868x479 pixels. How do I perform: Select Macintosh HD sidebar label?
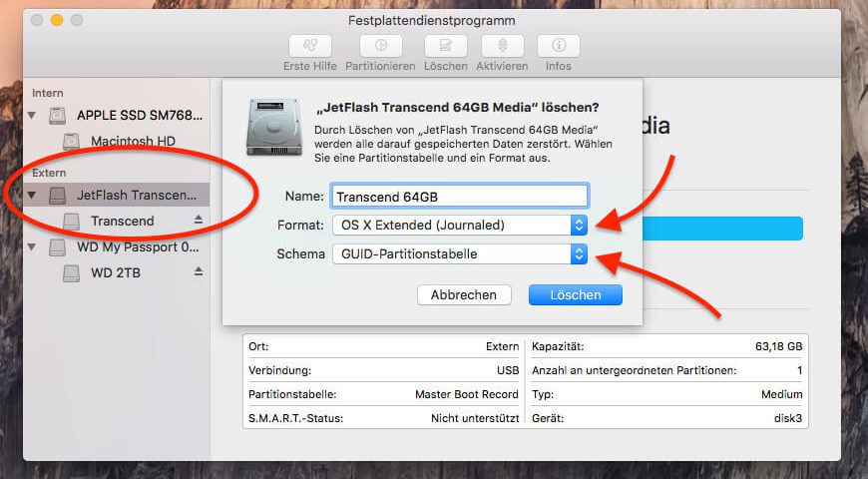tap(133, 142)
